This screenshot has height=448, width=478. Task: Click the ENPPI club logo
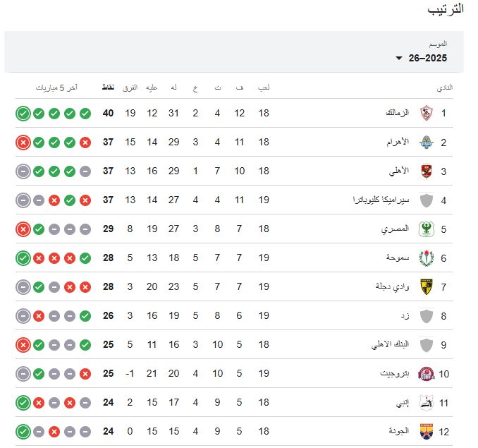pos(426,403)
